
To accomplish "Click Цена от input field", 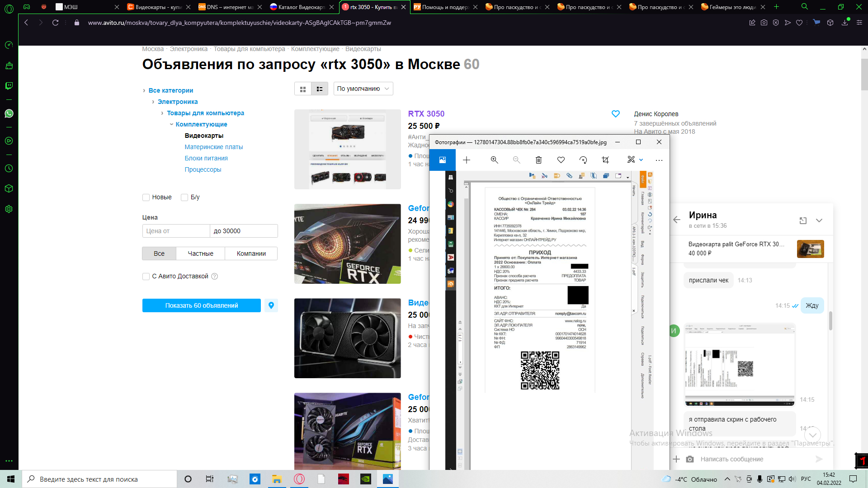I will (x=176, y=231).
